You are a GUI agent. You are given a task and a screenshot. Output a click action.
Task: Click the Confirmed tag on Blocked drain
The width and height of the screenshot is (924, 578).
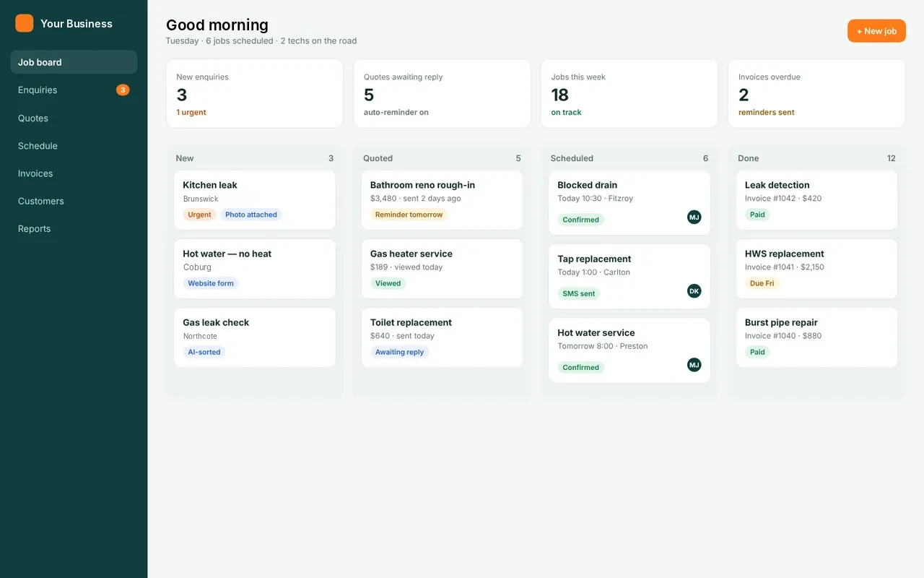(x=581, y=220)
